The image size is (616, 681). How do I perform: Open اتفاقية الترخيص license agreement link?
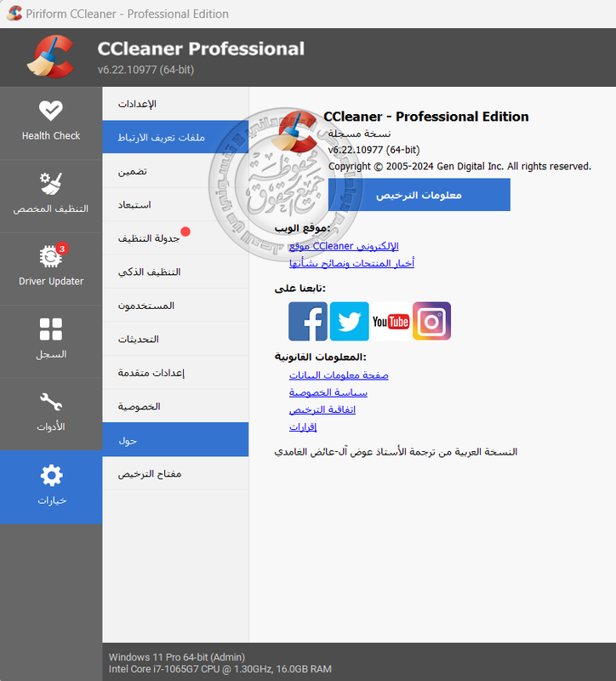(322, 409)
